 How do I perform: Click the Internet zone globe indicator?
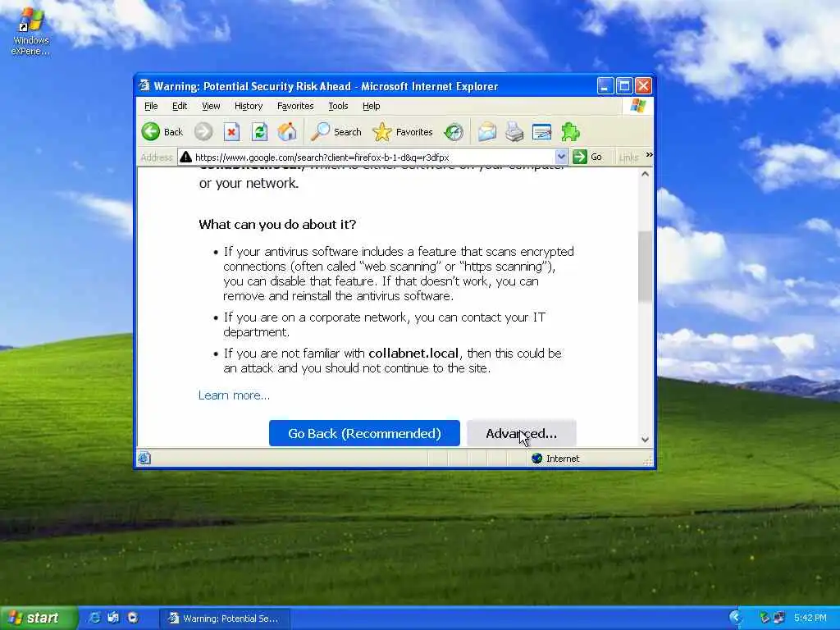click(555, 459)
